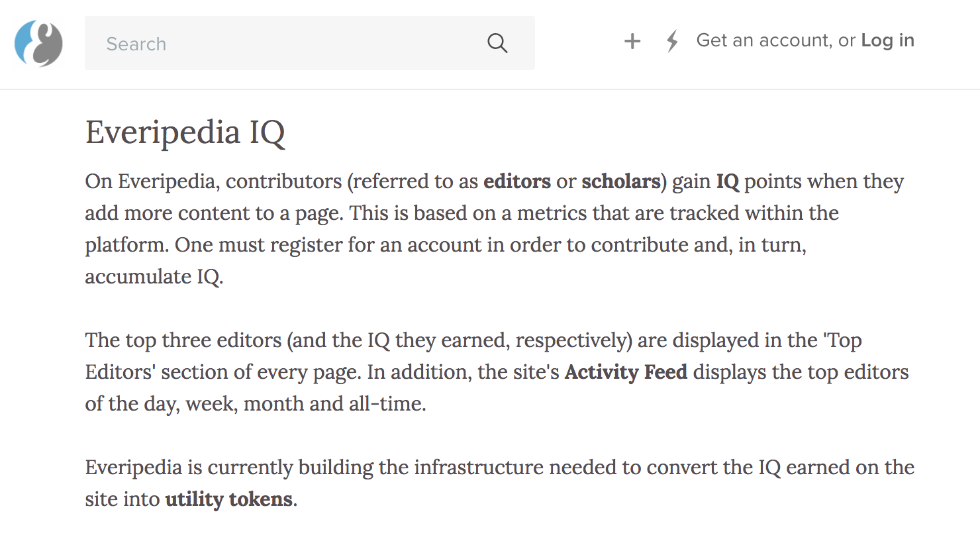Click the plus icon in header
This screenshot has height=547, width=980.
[632, 41]
